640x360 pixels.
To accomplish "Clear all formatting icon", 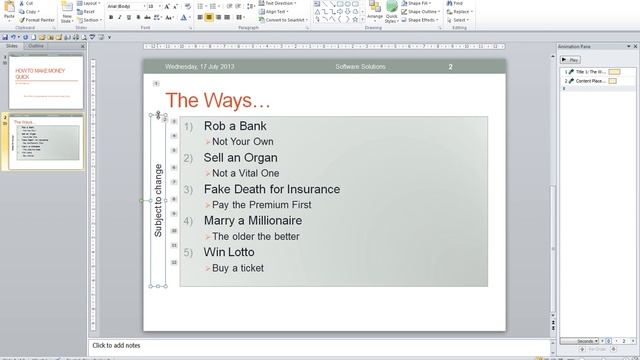I will 187,7.
